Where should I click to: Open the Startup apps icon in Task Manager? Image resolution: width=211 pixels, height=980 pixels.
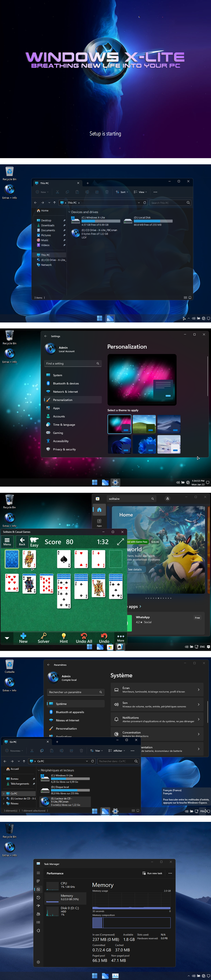38,906
